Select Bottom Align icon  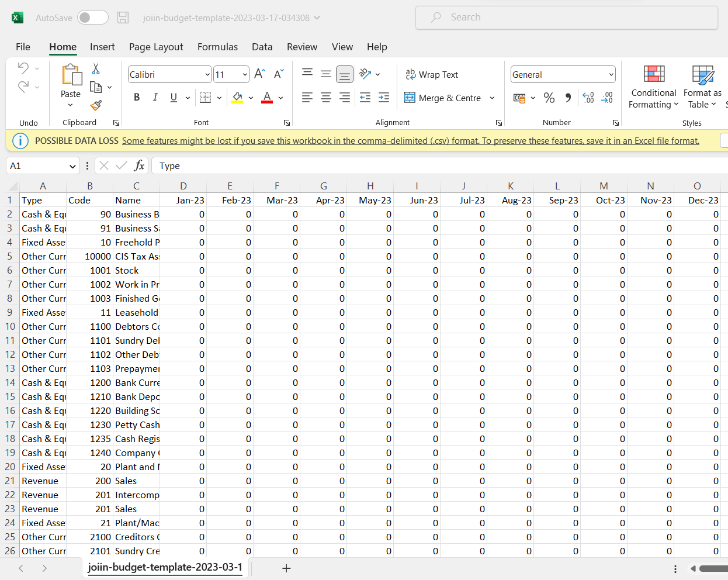pos(345,74)
